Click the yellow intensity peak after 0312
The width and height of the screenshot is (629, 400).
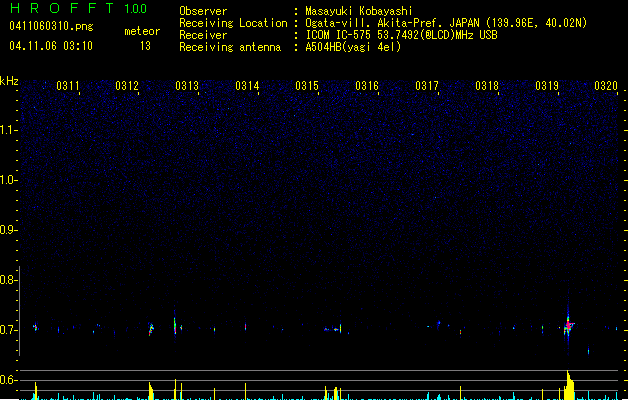coord(151,391)
